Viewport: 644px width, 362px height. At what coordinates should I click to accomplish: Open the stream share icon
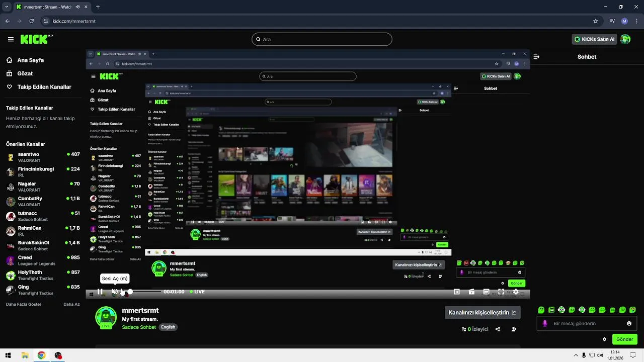pos(498,329)
